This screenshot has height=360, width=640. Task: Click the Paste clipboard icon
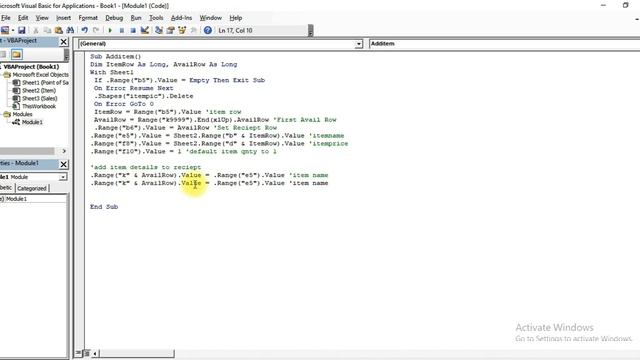[x=59, y=30]
